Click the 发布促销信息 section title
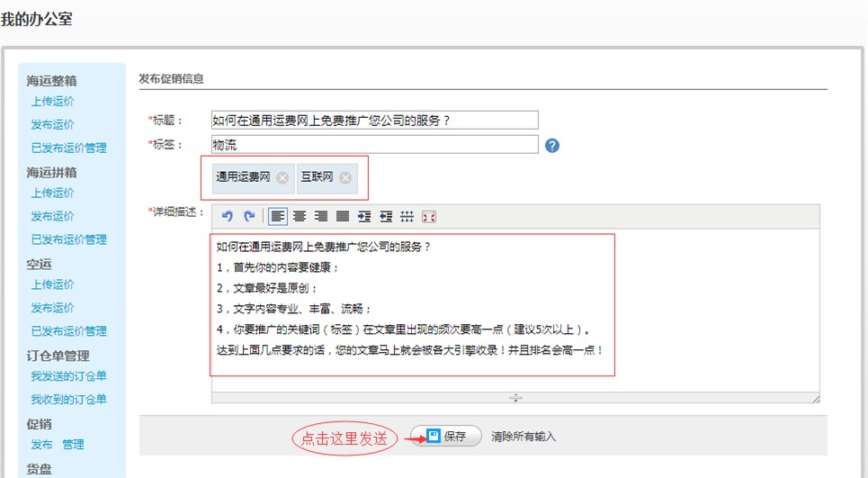Viewport: 868px width, 478px height. coord(171,78)
